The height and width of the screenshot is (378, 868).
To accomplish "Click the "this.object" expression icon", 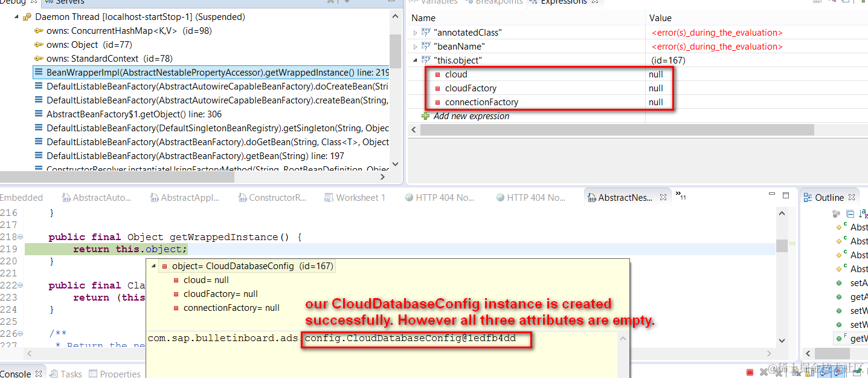I will pos(426,60).
